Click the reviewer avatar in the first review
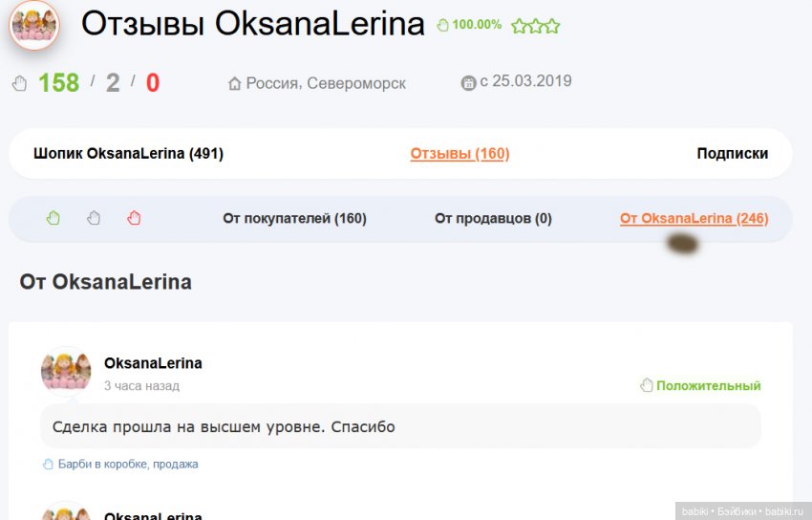812x520 pixels. (66, 372)
